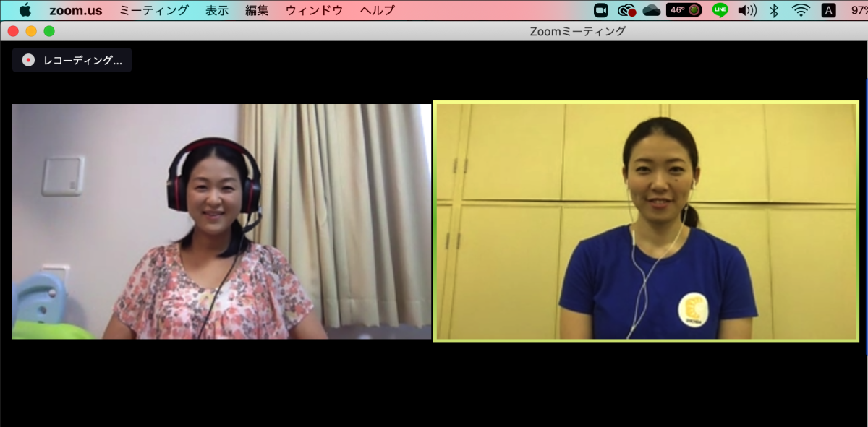Click the レコーディング... status button
Viewport: 868px width, 427px height.
72,60
